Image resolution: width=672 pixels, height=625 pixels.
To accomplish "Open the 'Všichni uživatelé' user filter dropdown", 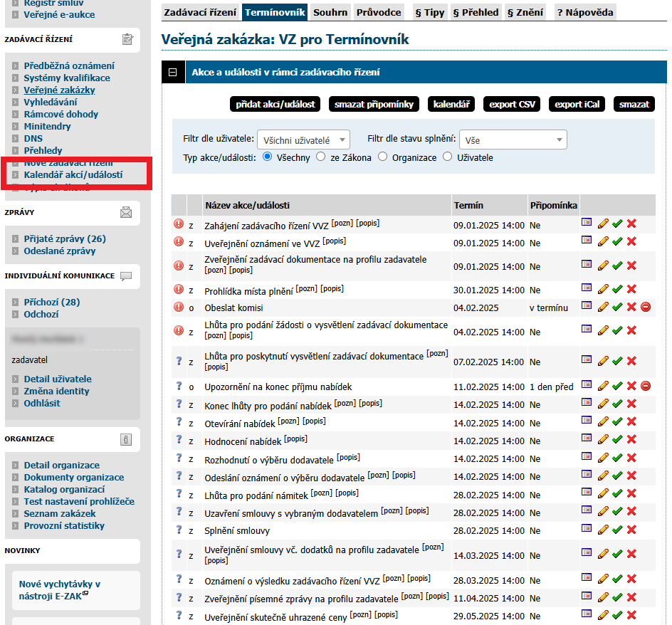I will (x=303, y=140).
